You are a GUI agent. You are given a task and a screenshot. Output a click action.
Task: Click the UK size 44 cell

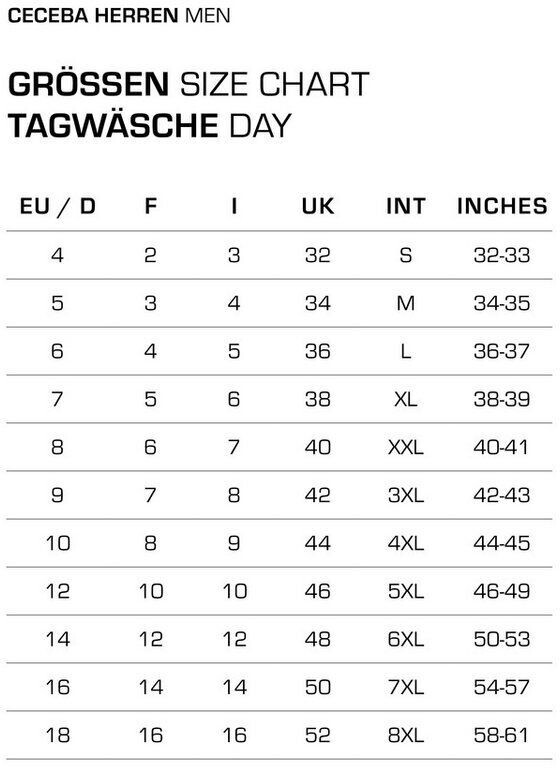[317, 543]
